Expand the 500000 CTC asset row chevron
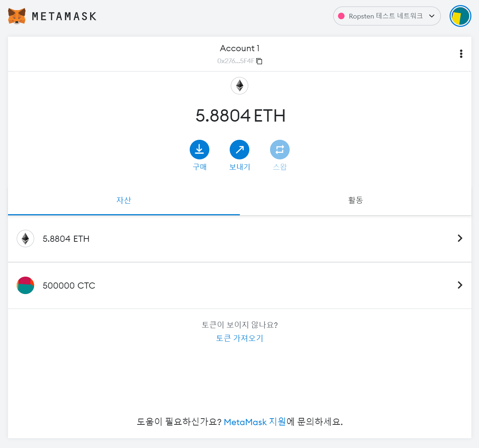Viewport: 479px width, 448px height. 460,285
